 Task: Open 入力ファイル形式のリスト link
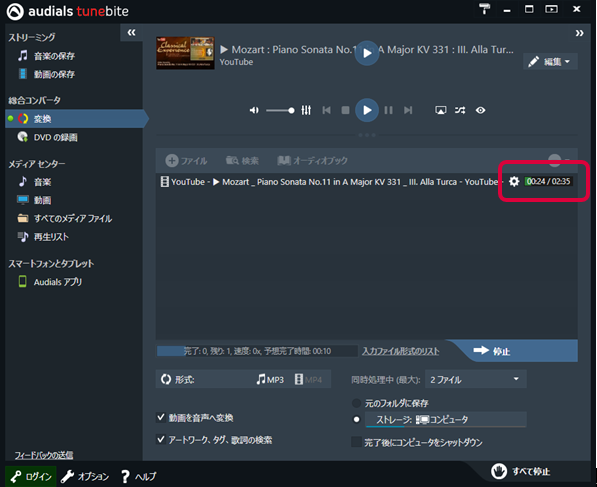point(401,351)
